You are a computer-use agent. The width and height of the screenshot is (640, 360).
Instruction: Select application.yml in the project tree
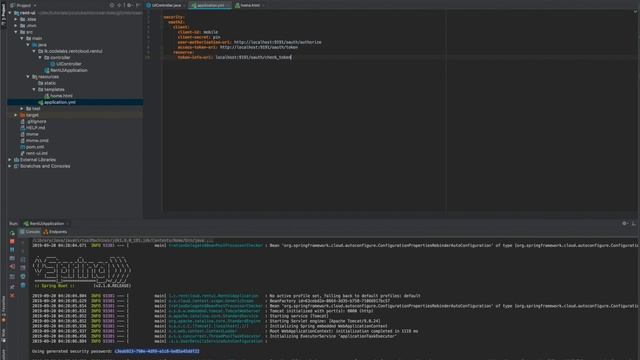tap(60, 102)
